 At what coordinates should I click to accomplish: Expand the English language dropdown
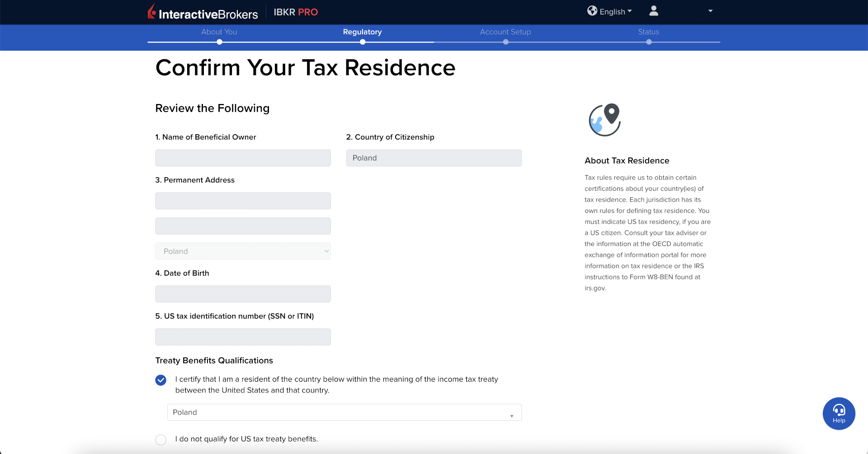point(616,12)
